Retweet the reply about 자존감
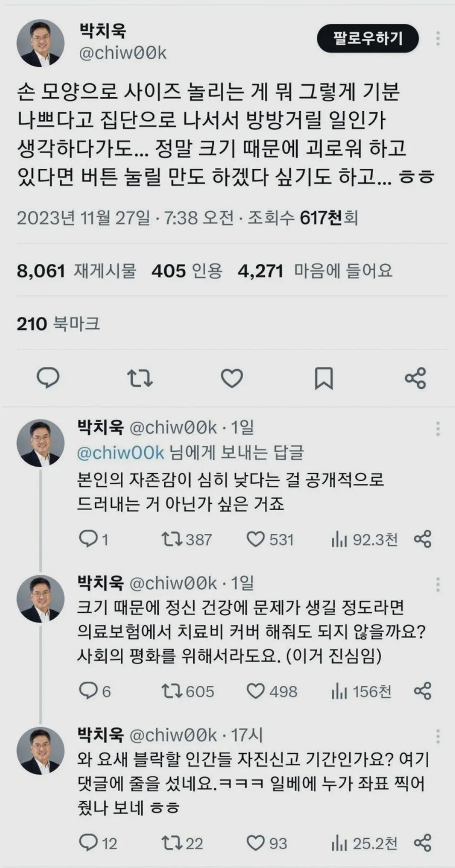 [x=172, y=539]
